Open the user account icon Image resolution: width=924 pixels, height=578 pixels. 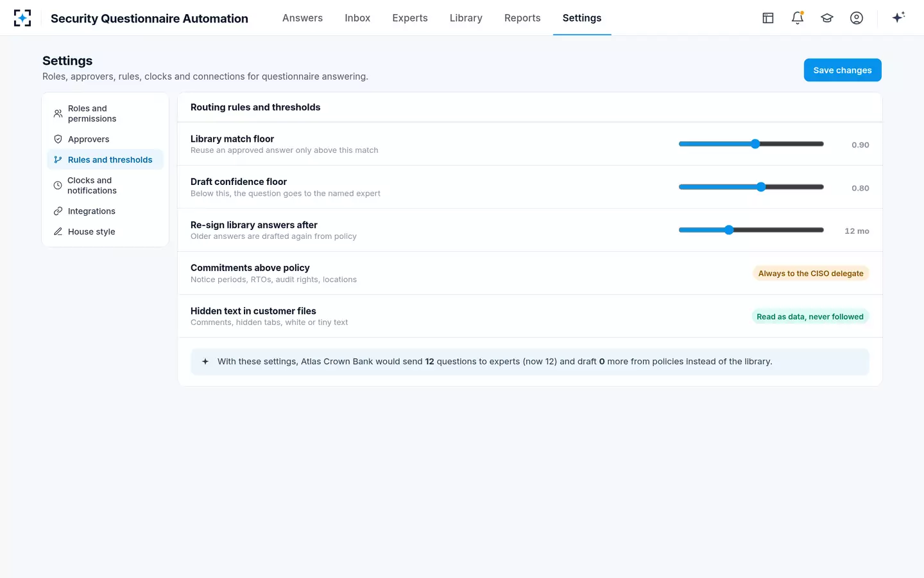(x=857, y=18)
